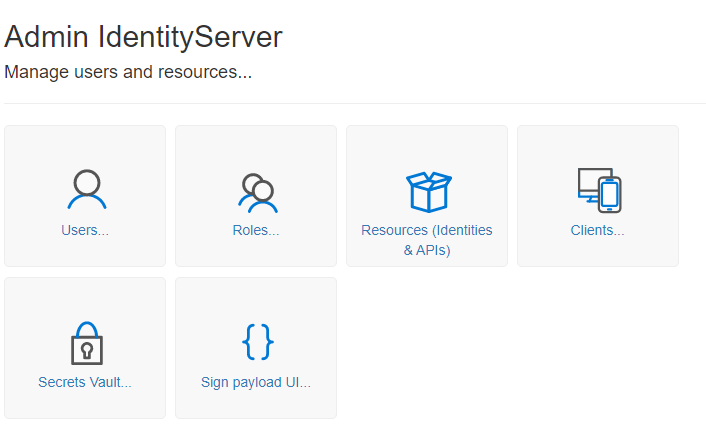706x435 pixels.
Task: Open the Roles... link
Action: (x=256, y=230)
